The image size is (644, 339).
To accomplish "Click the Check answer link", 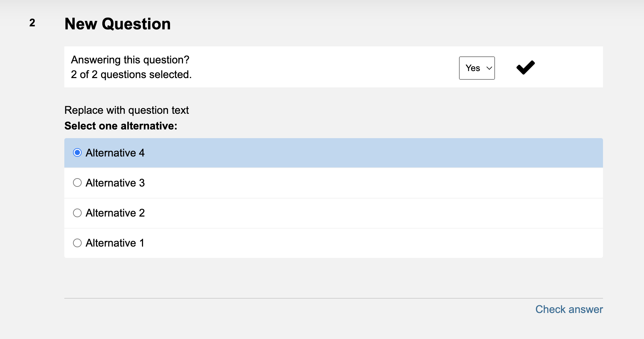I will point(569,309).
